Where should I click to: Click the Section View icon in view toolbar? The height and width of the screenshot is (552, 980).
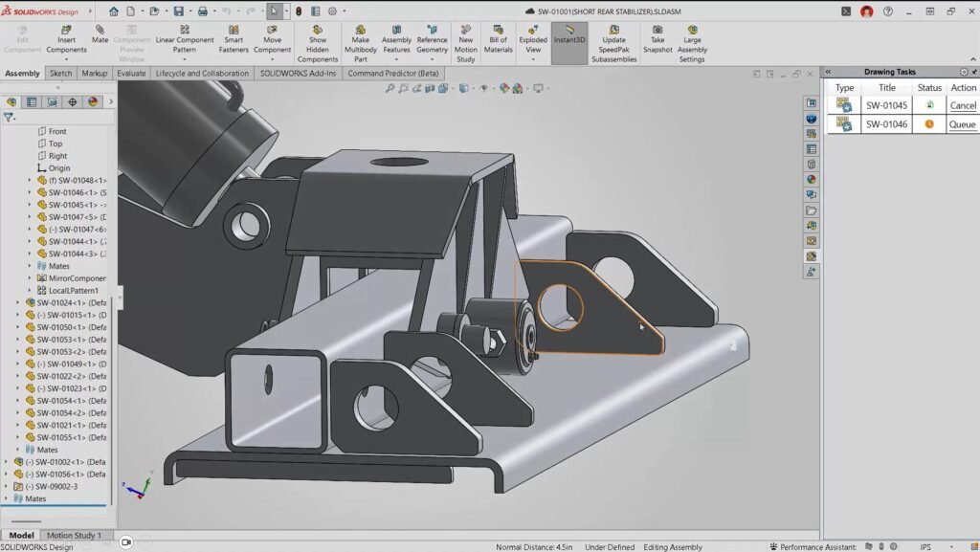coord(430,89)
